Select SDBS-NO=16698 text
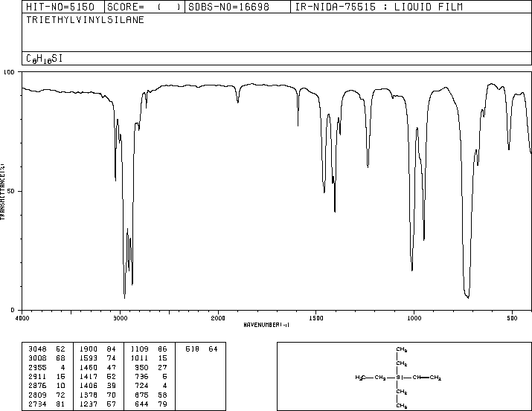The height and width of the screenshot is (411, 532). click(228, 7)
